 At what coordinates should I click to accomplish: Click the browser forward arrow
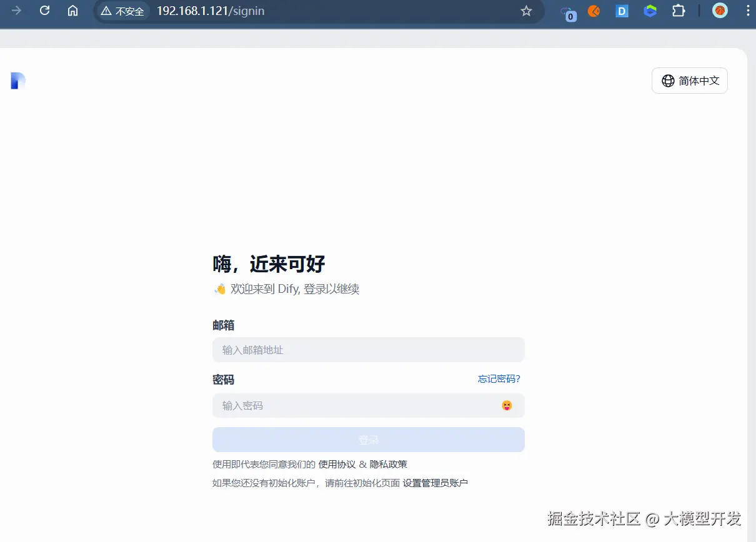click(x=17, y=11)
